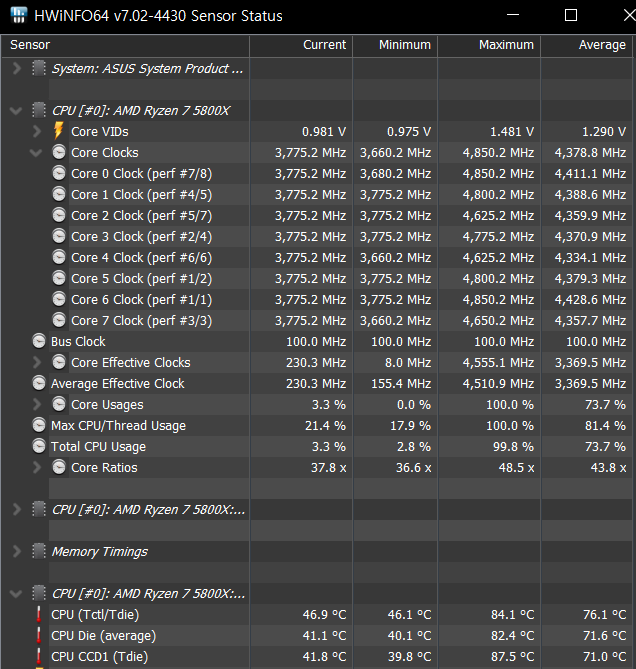Click the 4,428.6 MHz average for Core 6
The image size is (636, 669).
[x=590, y=300]
